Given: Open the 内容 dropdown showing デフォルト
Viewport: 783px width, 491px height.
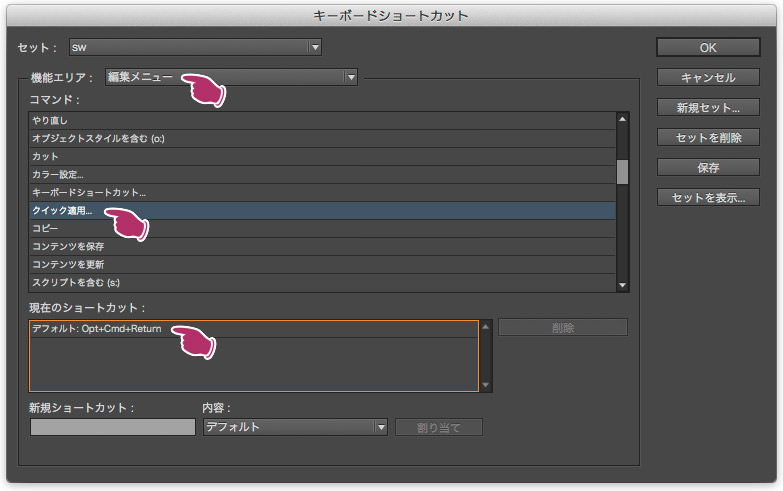Looking at the screenshot, I should point(295,427).
